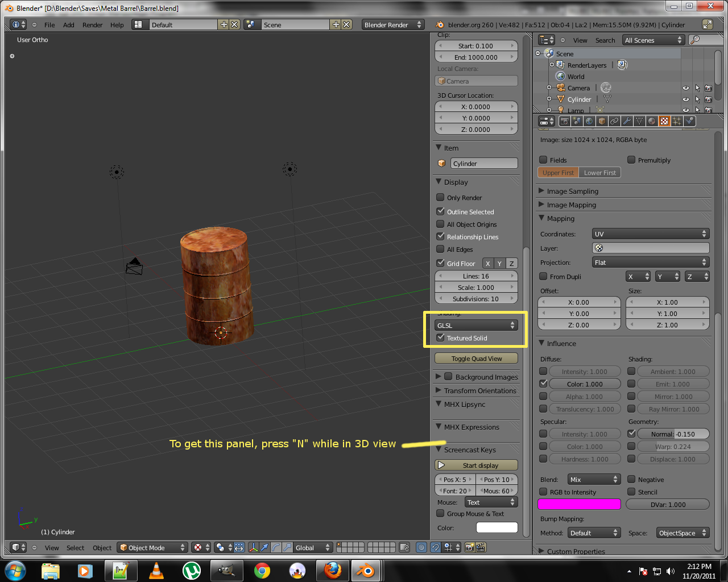728x582 pixels.
Task: Toggle the Normal influence checkbox
Action: coord(631,434)
